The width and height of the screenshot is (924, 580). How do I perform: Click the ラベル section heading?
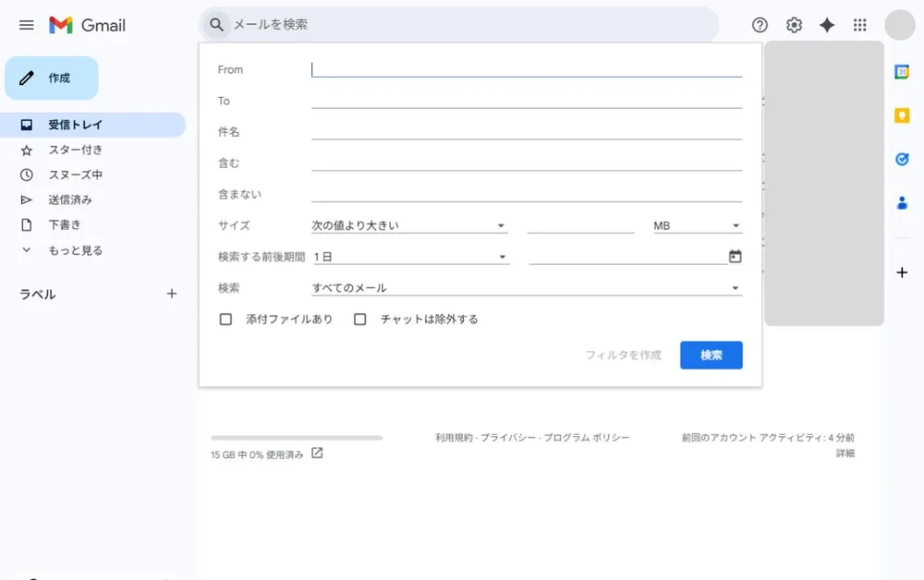[x=38, y=294]
